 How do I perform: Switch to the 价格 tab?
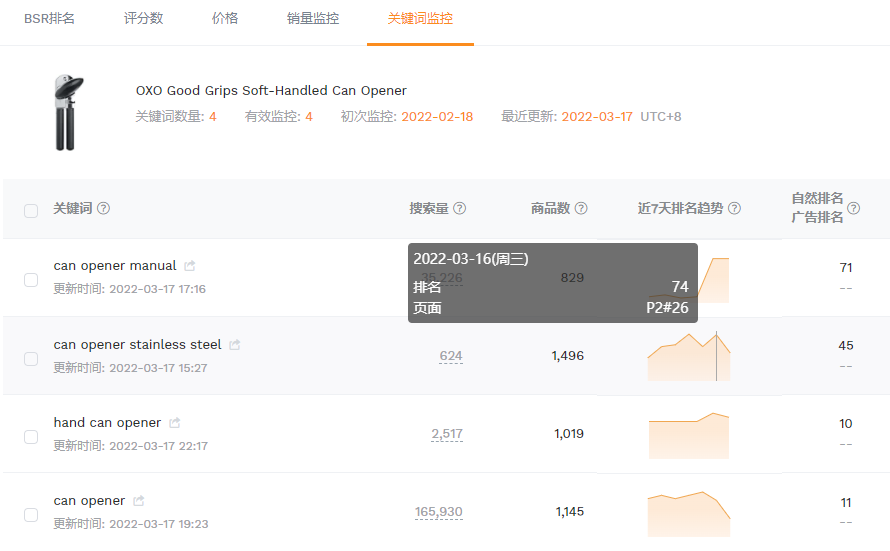(x=225, y=19)
